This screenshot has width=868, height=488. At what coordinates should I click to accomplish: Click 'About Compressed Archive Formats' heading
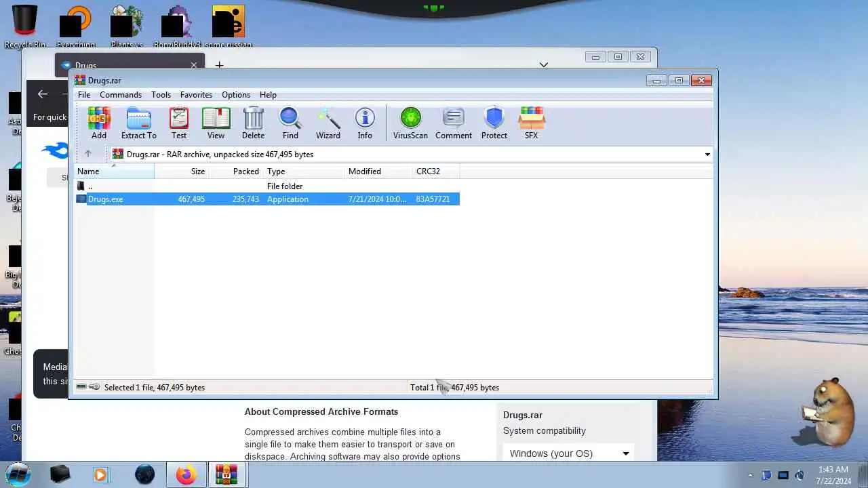click(x=321, y=411)
